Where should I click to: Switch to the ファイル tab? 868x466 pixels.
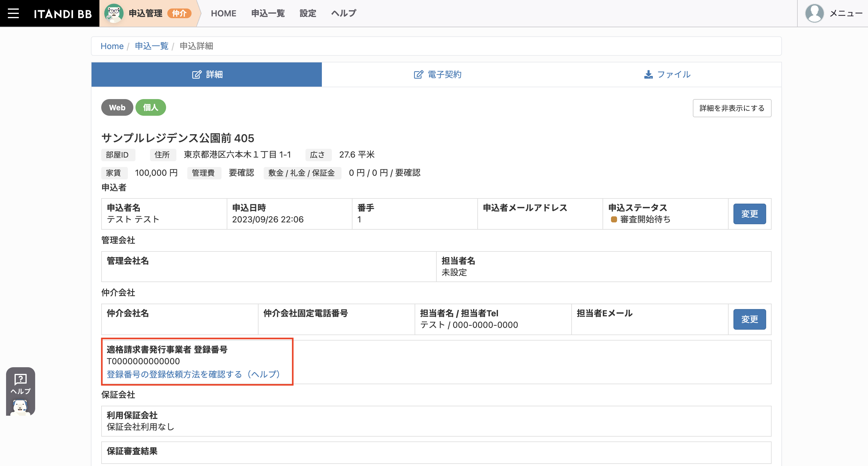pos(666,75)
